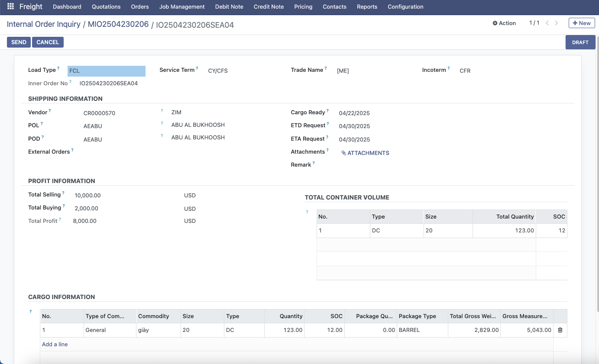Open the Reports menu
Viewport: 599px width, 364px height.
[367, 7]
